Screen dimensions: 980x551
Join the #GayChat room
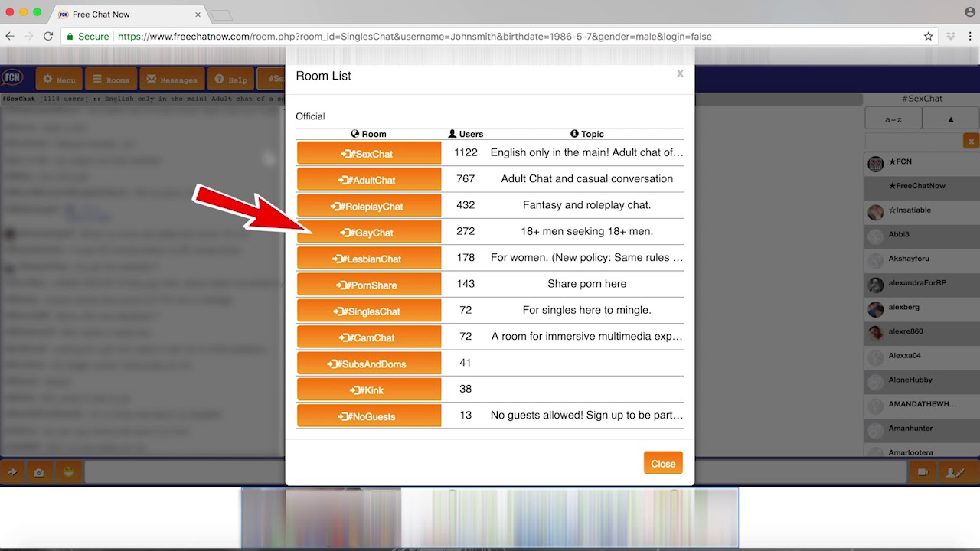click(369, 232)
